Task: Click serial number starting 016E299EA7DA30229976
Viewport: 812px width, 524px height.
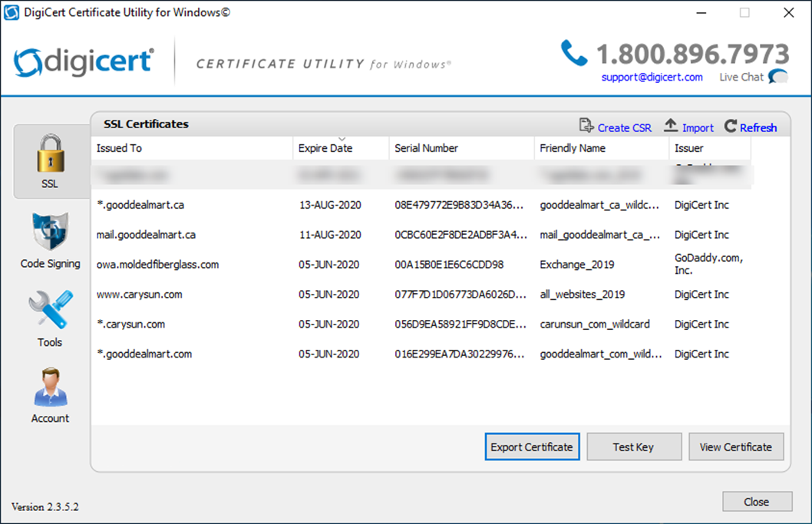Action: pos(459,354)
